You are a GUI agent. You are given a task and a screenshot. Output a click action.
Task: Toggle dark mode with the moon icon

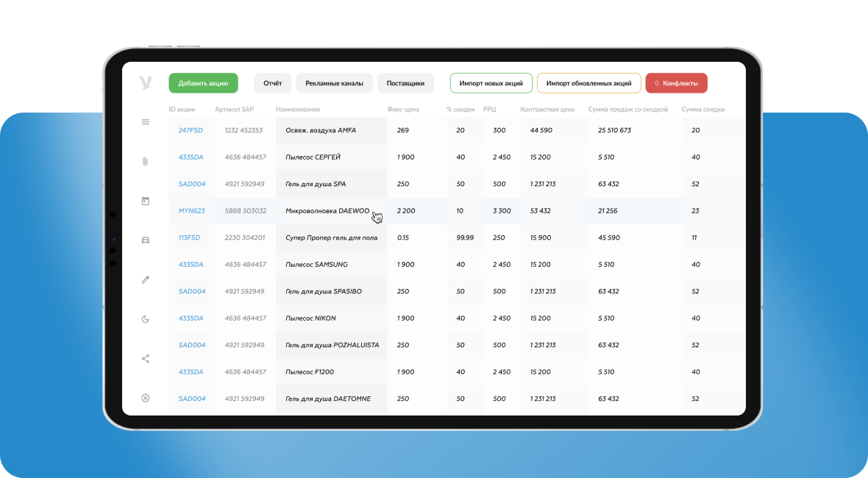click(145, 318)
